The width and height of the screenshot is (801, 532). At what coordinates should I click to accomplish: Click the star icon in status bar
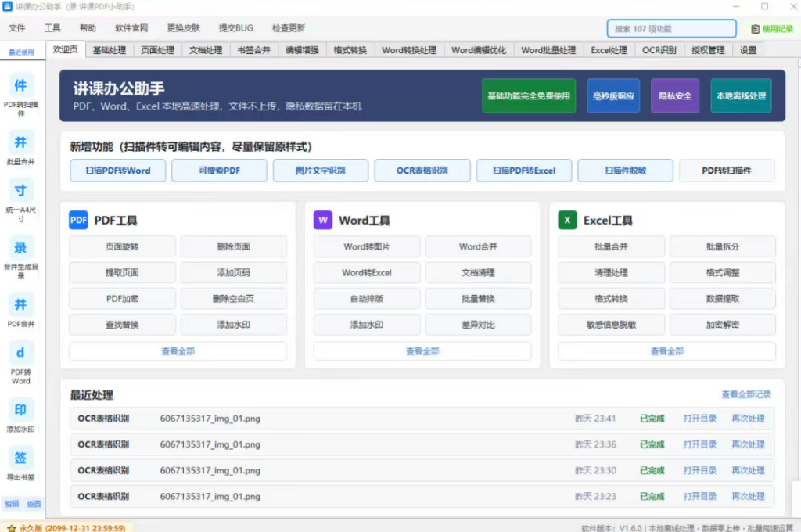[x=11, y=528]
